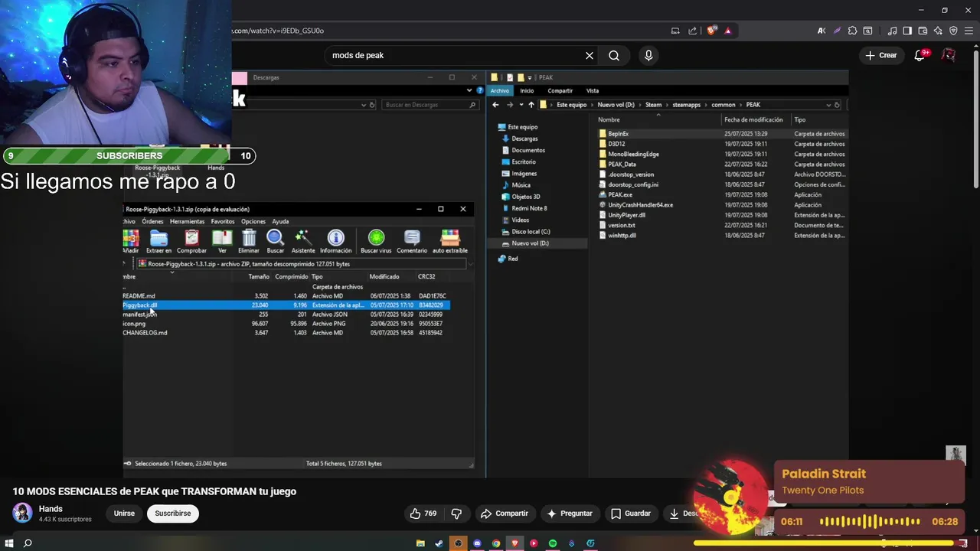Open WinRAR Favoritos menu
Image resolution: width=980 pixels, height=551 pixels.
click(223, 221)
